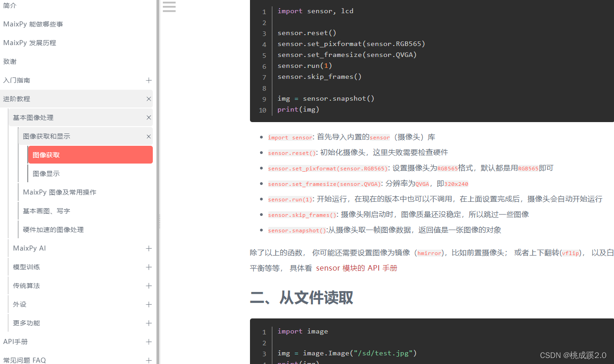Click the bullet code import sensor
Screen dimensions: 614x364
pos(290,138)
